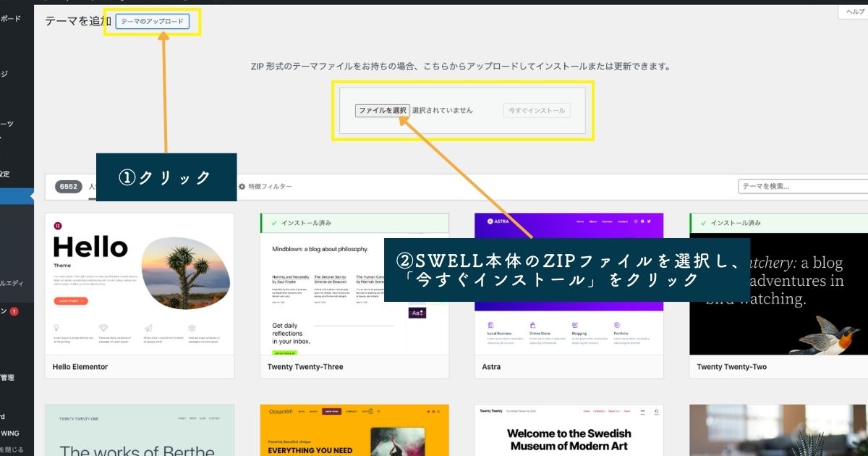Click the checkmark icon on Twenty Twenty-Two

(703, 223)
